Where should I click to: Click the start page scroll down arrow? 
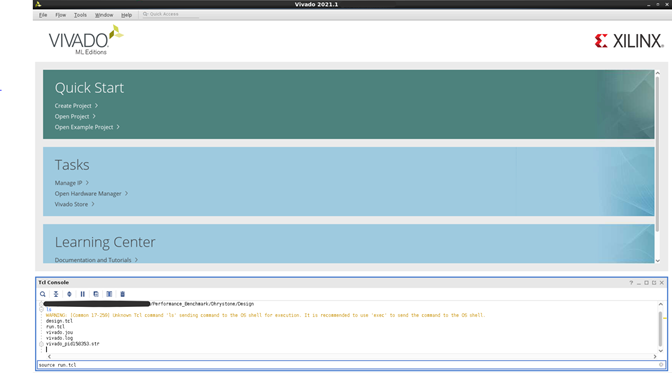[658, 261]
